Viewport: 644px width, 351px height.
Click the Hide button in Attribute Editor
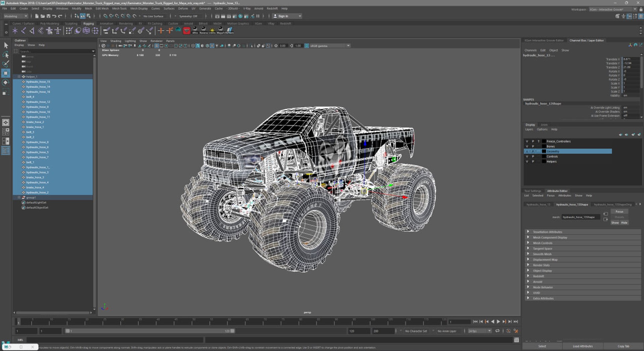(x=624, y=222)
